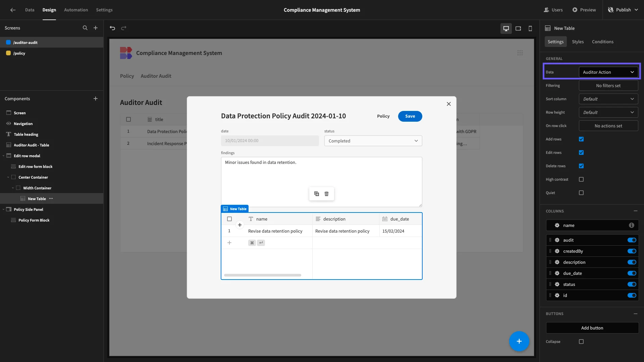Open the Data source dropdown

[608, 72]
